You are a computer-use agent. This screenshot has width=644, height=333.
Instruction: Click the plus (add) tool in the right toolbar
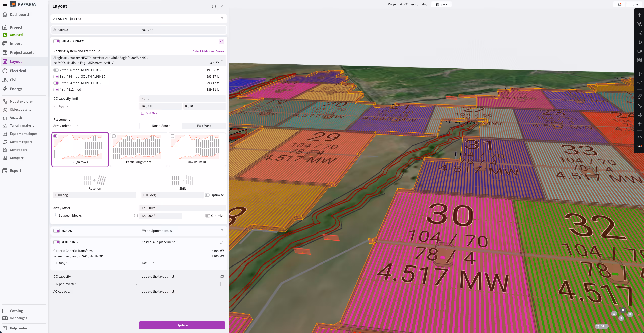pos(639,15)
